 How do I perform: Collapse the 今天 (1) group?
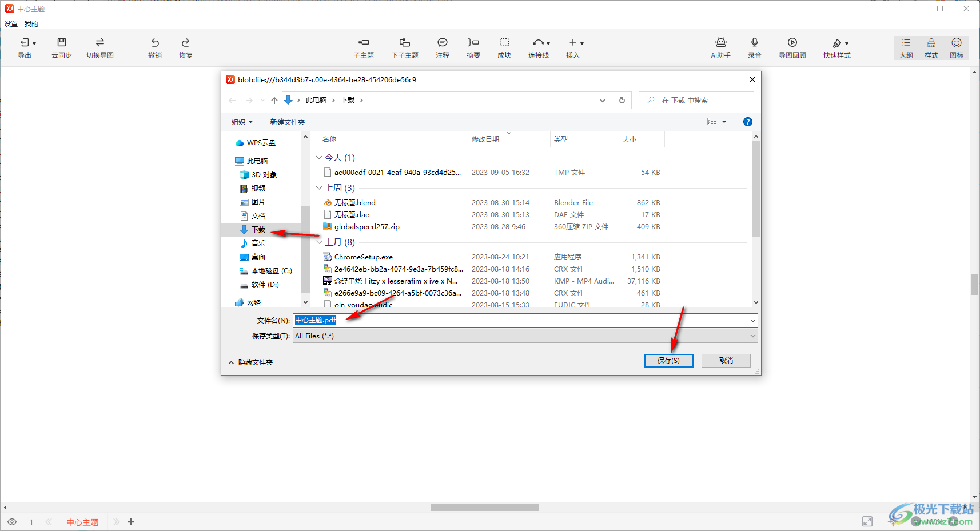pos(319,158)
